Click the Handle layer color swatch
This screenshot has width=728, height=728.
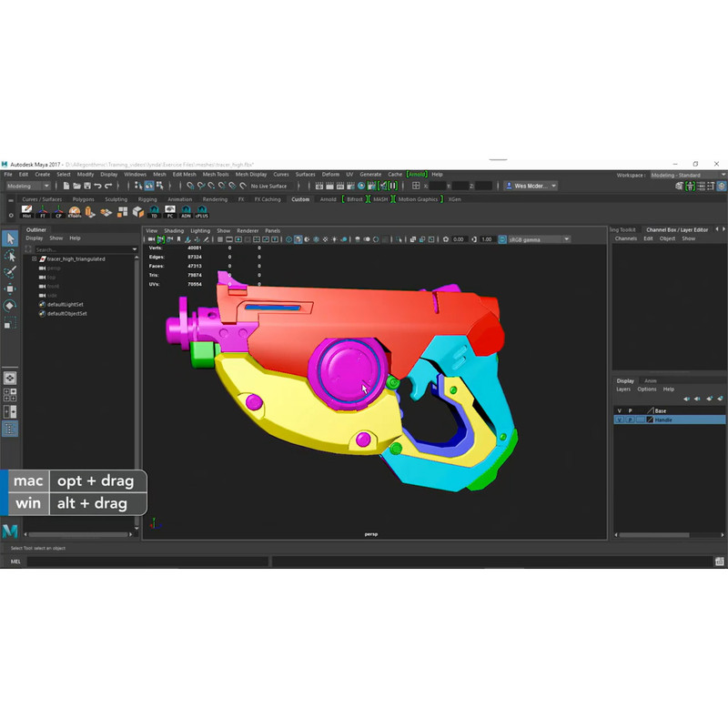649,420
